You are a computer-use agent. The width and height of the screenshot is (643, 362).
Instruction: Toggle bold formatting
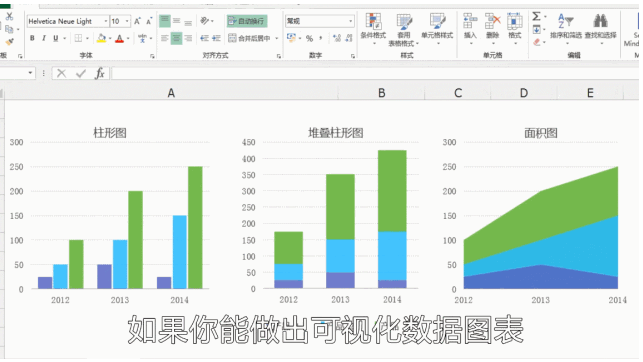click(x=32, y=38)
